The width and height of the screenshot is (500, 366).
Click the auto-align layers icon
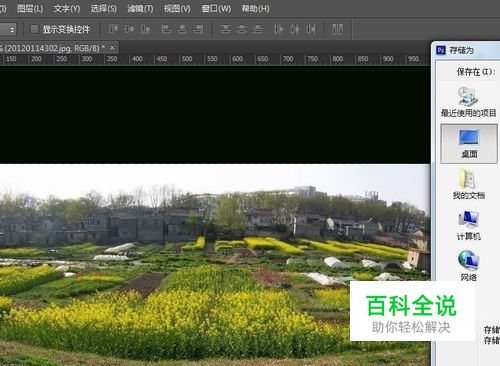coord(337,29)
